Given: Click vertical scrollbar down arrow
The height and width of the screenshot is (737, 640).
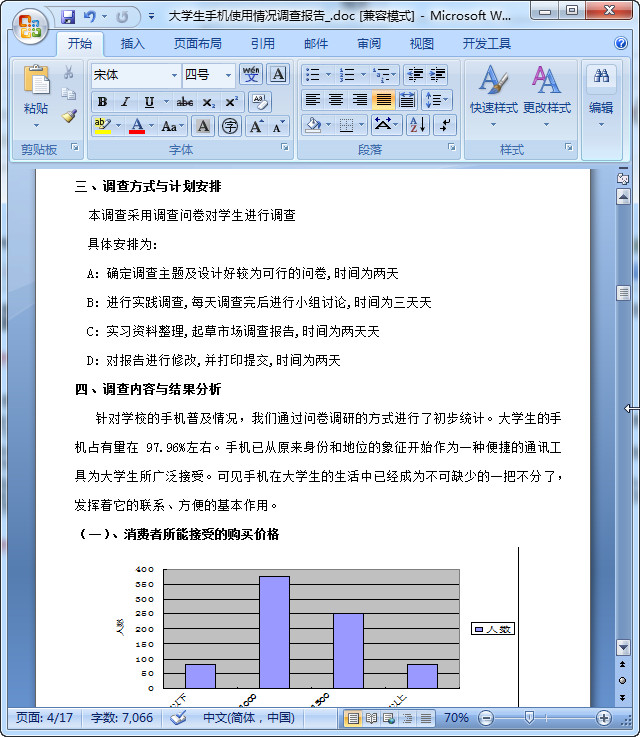Looking at the screenshot, I should (x=623, y=647).
